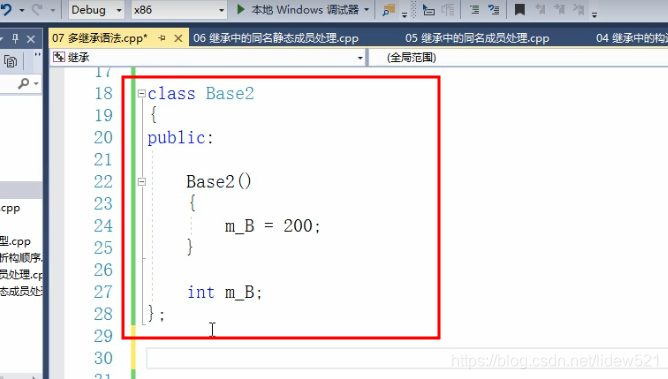Click the clear bookmarks icon
668x379 pixels.
point(579,9)
